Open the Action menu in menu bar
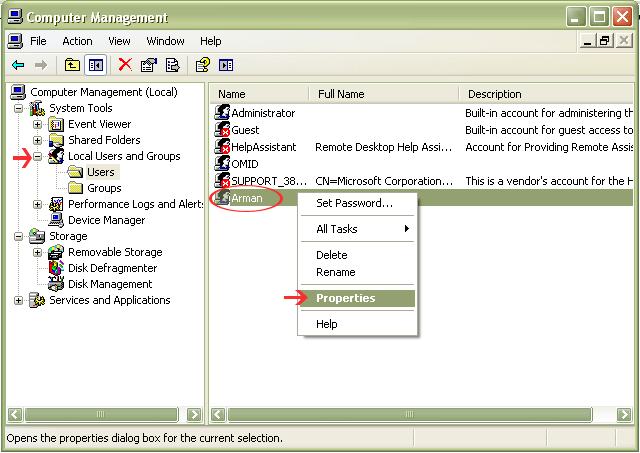 coord(77,41)
